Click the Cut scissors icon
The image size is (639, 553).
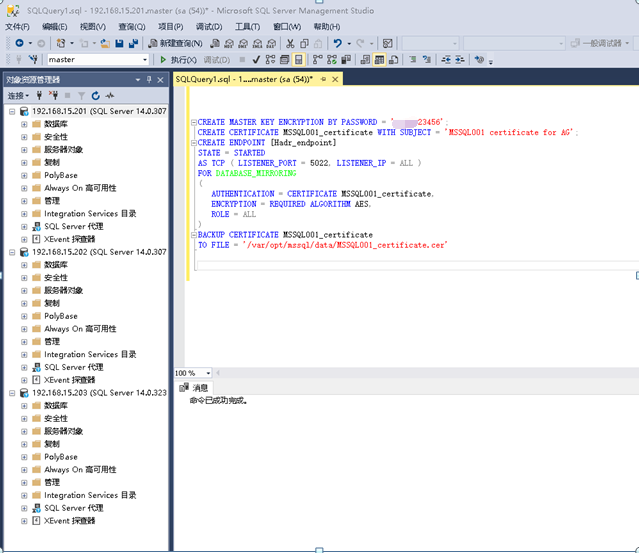point(290,43)
